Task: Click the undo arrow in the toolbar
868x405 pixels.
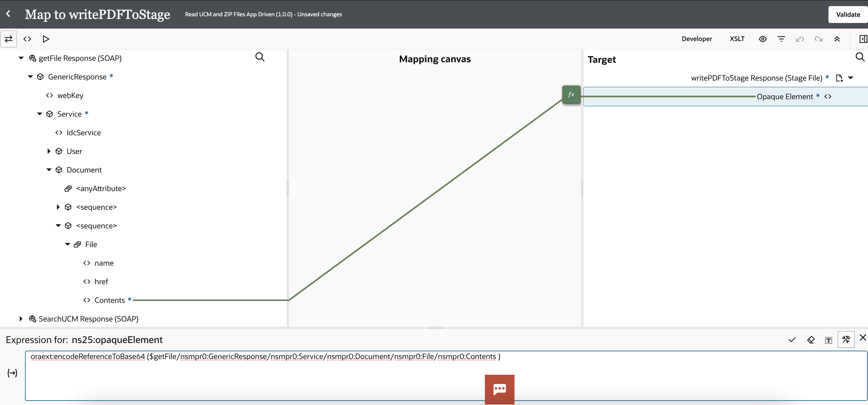Action: click(x=800, y=39)
